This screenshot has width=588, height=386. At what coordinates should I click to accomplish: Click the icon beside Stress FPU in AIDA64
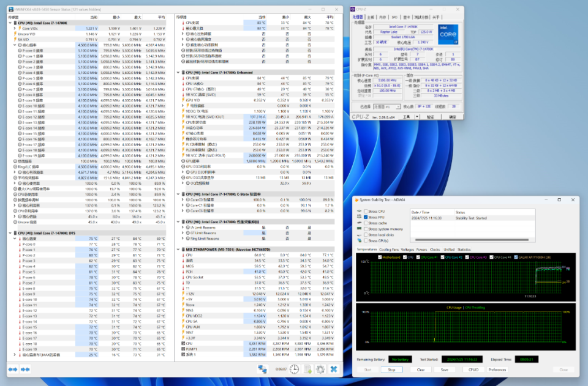tap(360, 217)
